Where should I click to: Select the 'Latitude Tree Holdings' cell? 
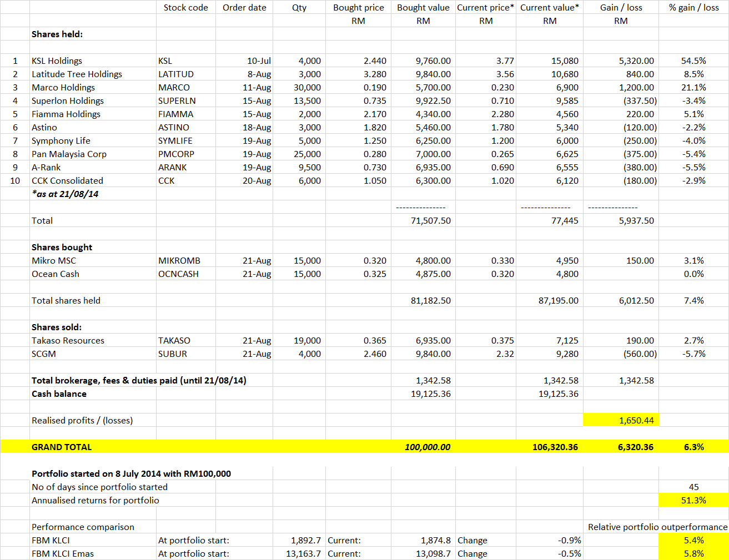[93, 74]
